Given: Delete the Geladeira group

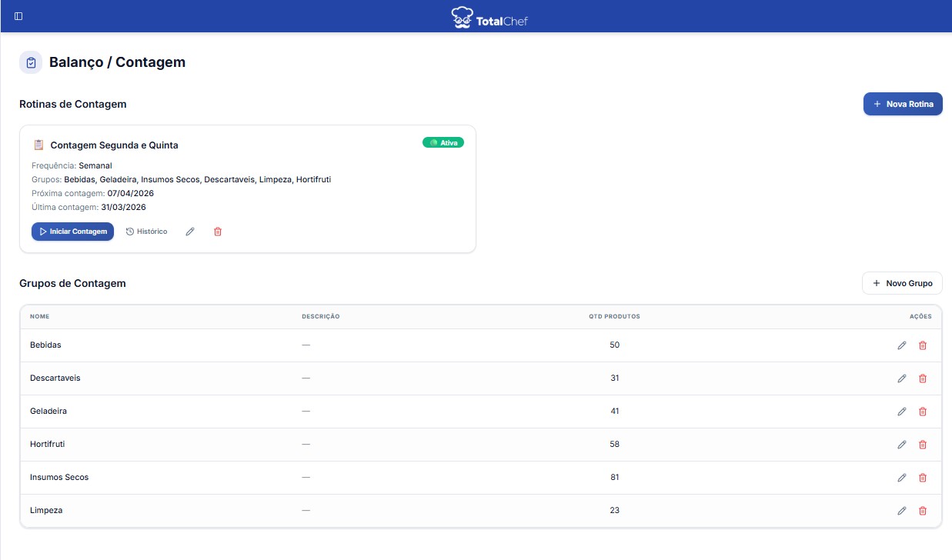Looking at the screenshot, I should point(923,412).
